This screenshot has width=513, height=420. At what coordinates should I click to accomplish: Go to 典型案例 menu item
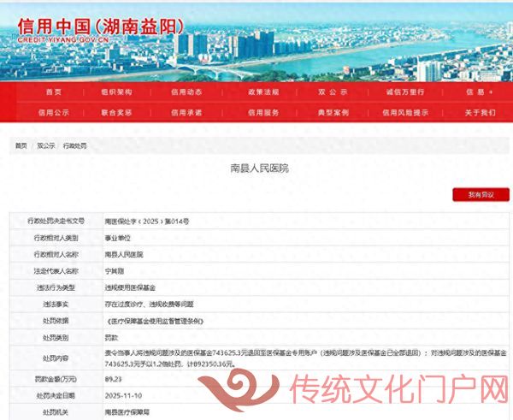[x=333, y=113]
